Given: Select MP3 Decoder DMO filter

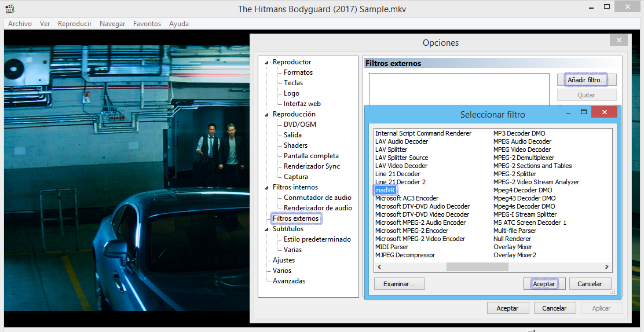Looking at the screenshot, I should click(519, 133).
